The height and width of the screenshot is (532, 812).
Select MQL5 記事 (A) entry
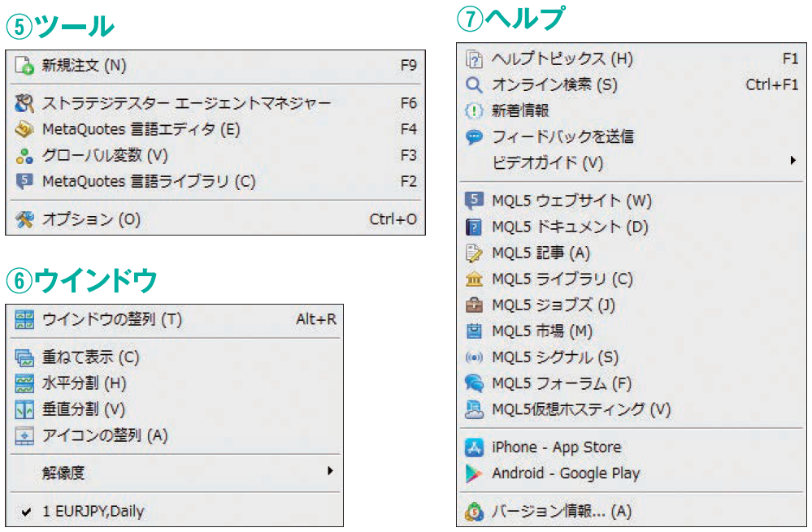click(x=632, y=253)
